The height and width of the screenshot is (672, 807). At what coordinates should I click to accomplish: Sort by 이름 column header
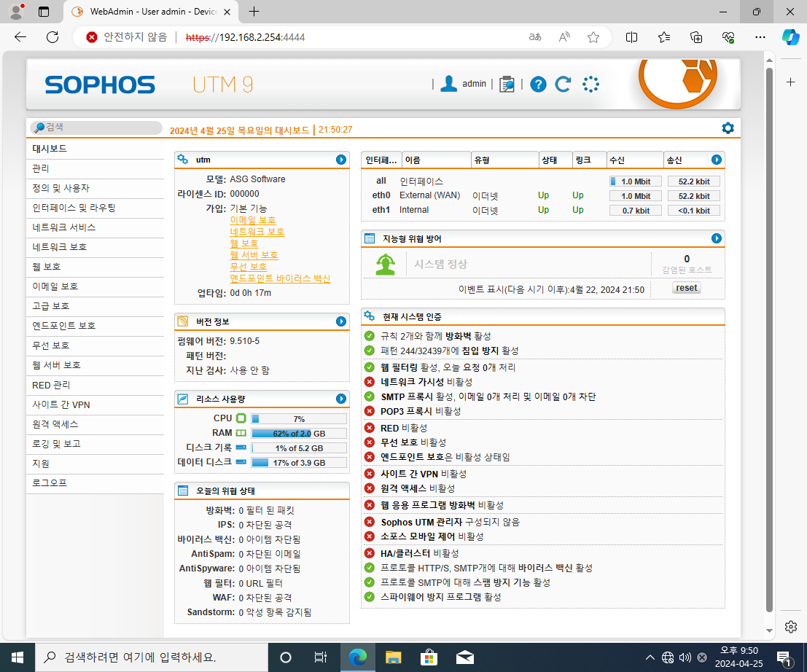pyautogui.click(x=435, y=160)
